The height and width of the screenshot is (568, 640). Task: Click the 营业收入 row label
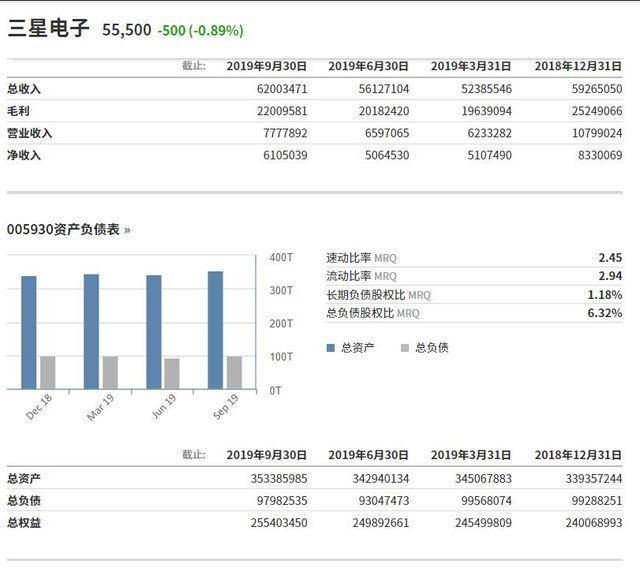tap(29, 133)
